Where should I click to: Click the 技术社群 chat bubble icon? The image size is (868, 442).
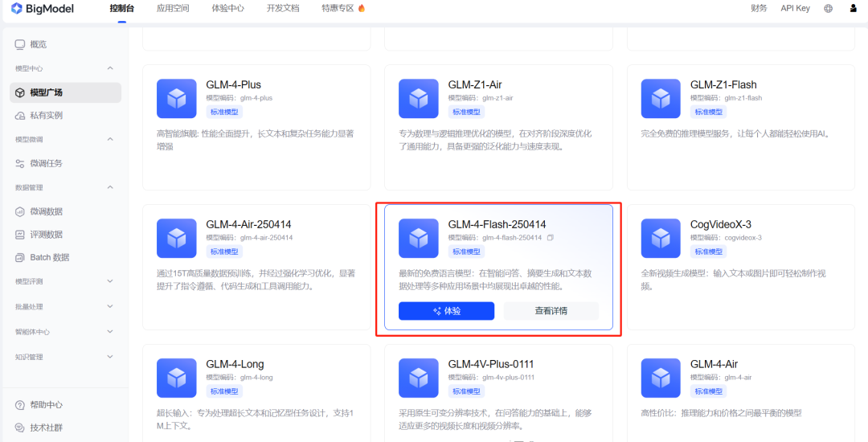click(20, 428)
